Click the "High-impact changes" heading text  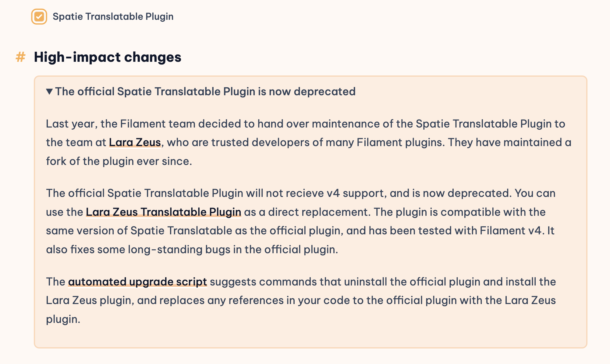pos(108,57)
